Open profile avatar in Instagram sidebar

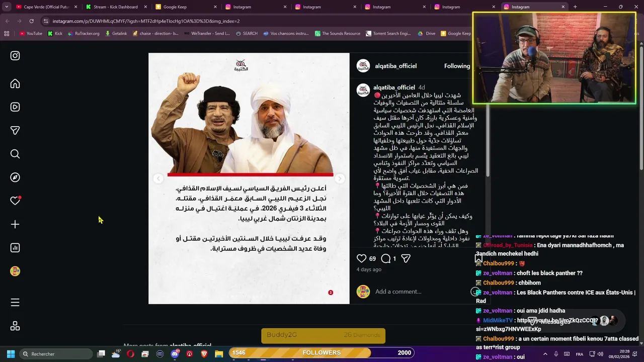15,271
